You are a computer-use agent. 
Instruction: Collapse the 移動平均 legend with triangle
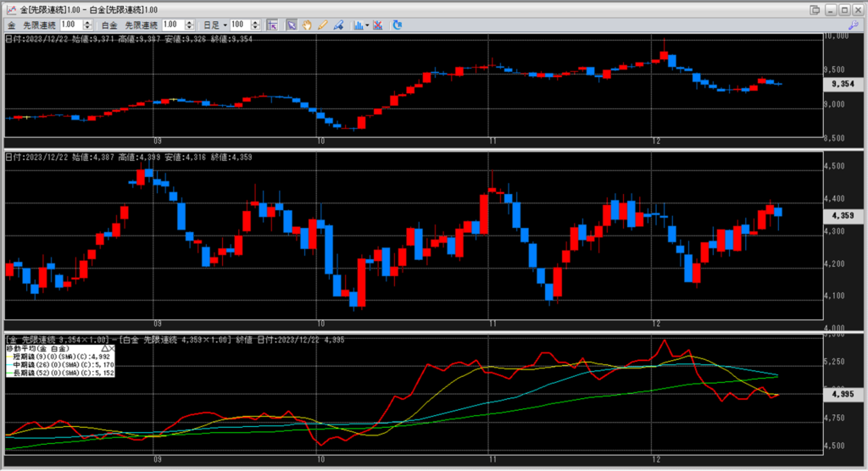[x=103, y=348]
